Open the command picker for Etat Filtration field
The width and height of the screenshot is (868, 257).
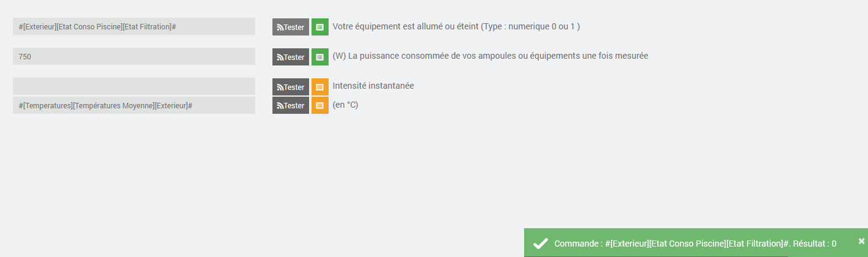tap(319, 27)
